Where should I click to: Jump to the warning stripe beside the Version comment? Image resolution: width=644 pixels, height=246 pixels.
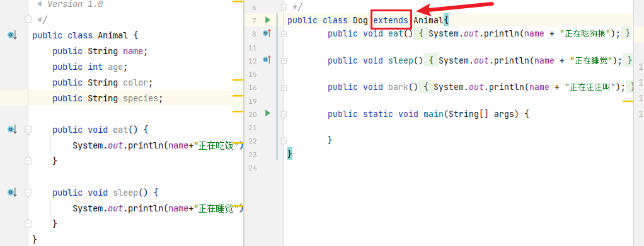click(238, 2)
